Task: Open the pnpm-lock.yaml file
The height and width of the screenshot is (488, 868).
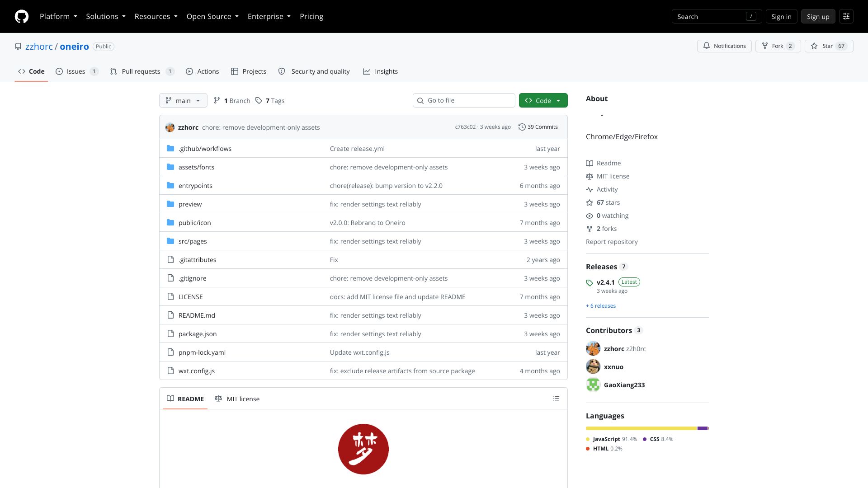Action: pyautogui.click(x=202, y=352)
